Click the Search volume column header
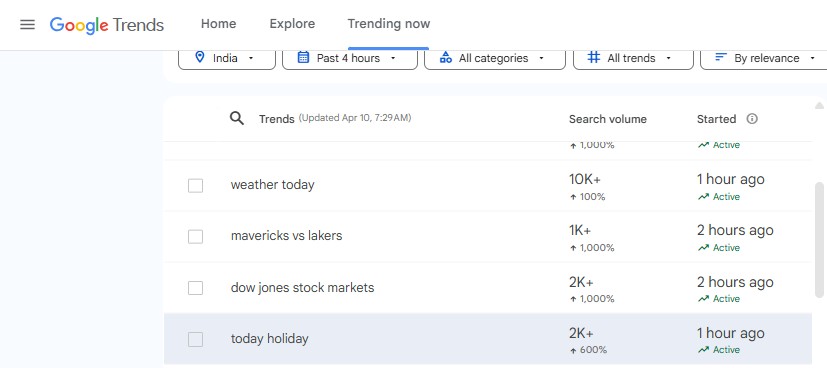Viewport: 827px width, 368px height. 608,119
